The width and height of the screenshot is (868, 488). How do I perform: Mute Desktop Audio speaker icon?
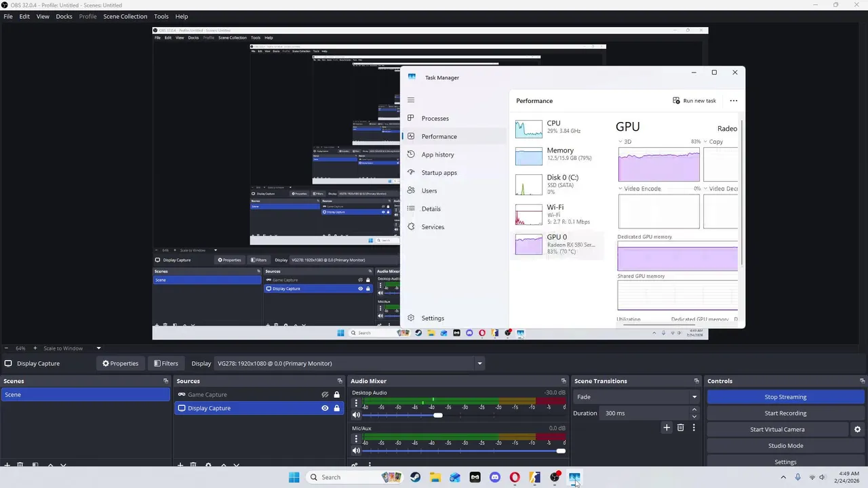coord(356,415)
